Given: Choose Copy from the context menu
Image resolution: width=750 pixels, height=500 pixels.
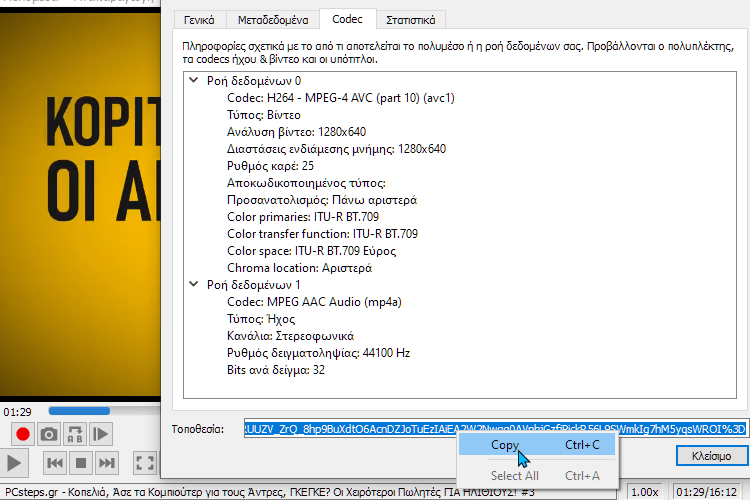Looking at the screenshot, I should (537, 445).
